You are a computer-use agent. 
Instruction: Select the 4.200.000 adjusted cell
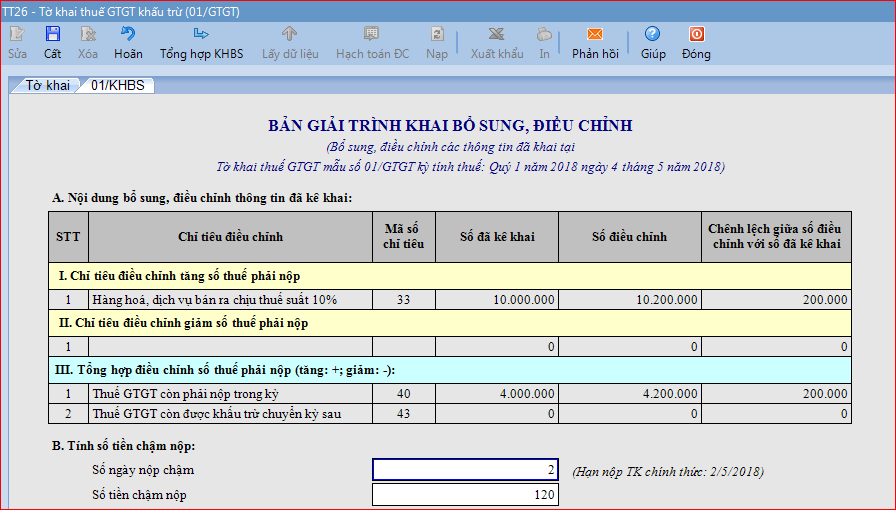point(630,394)
